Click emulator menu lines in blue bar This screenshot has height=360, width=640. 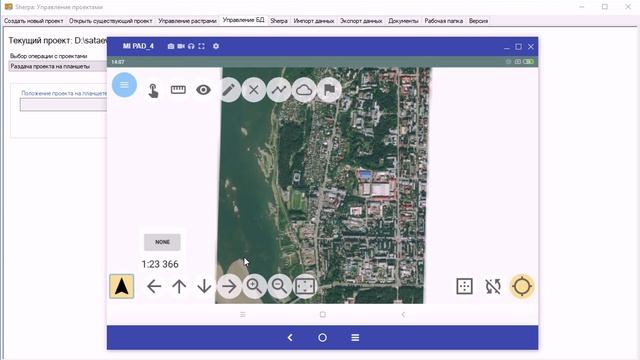[355, 338]
